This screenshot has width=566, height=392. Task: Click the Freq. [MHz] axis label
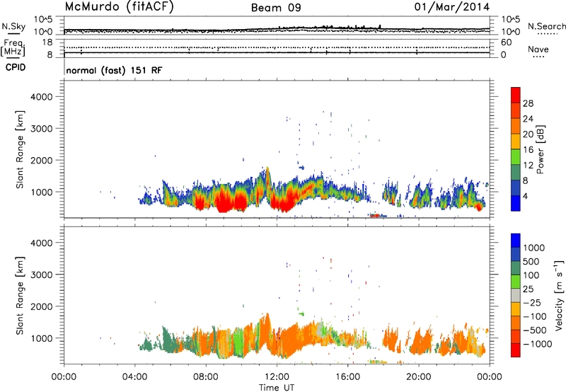(13, 47)
